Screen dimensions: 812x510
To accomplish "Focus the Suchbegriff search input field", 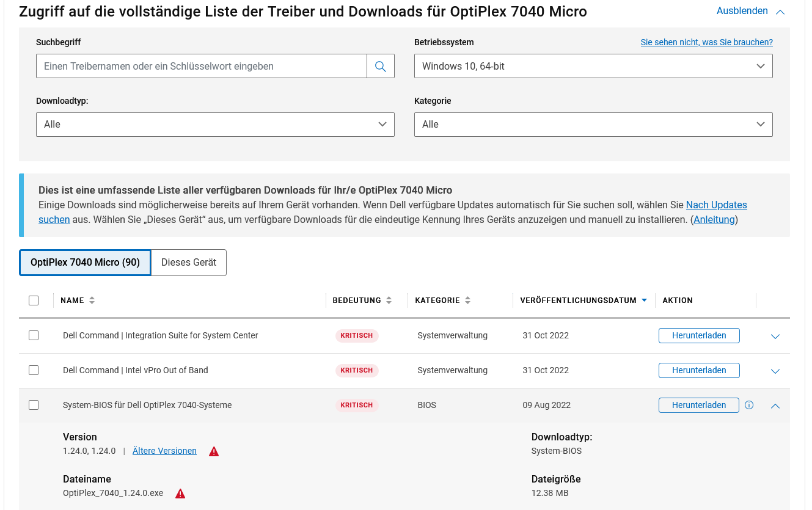I will point(202,66).
